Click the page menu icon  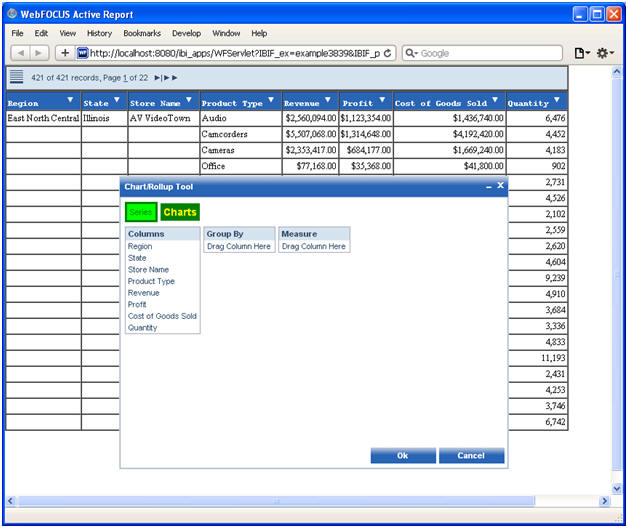(x=582, y=53)
